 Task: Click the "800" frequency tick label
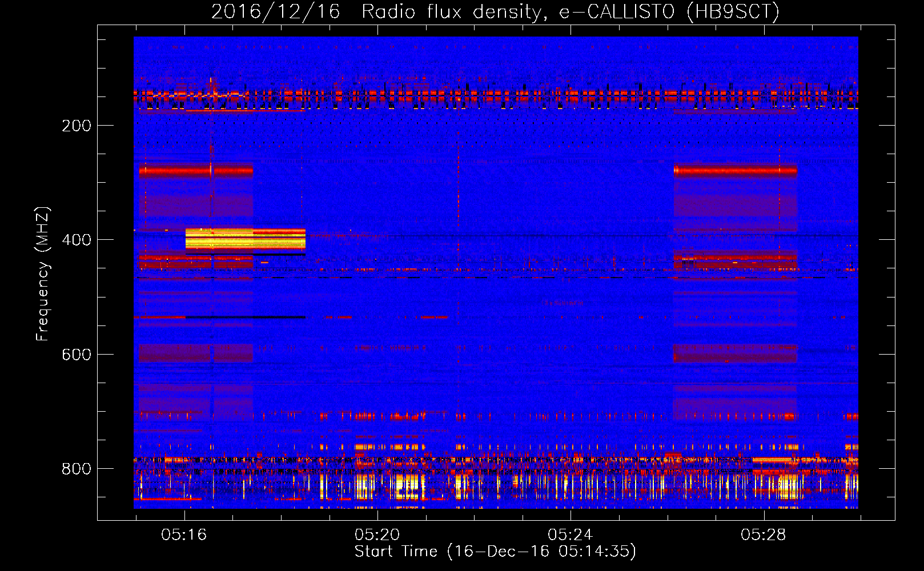click(x=77, y=469)
